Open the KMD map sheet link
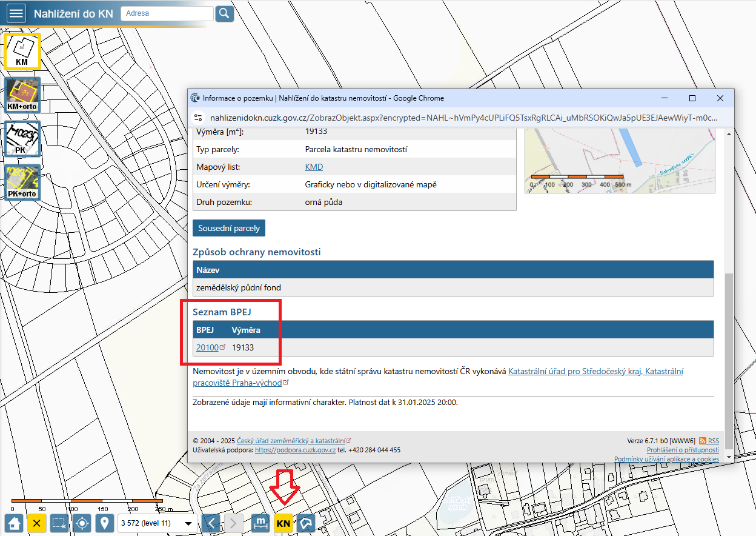The width and height of the screenshot is (756, 536). click(x=314, y=167)
